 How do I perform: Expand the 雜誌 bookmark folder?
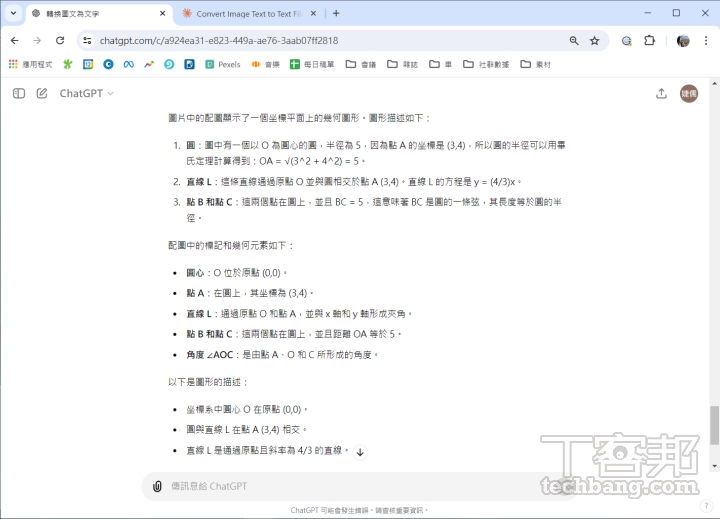403,64
